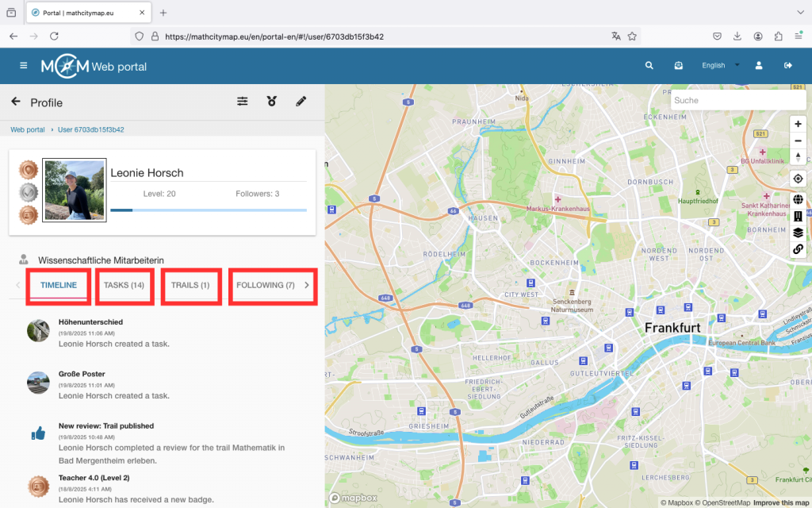Open the hamburger navigation menu
The width and height of the screenshot is (812, 508).
coord(23,65)
